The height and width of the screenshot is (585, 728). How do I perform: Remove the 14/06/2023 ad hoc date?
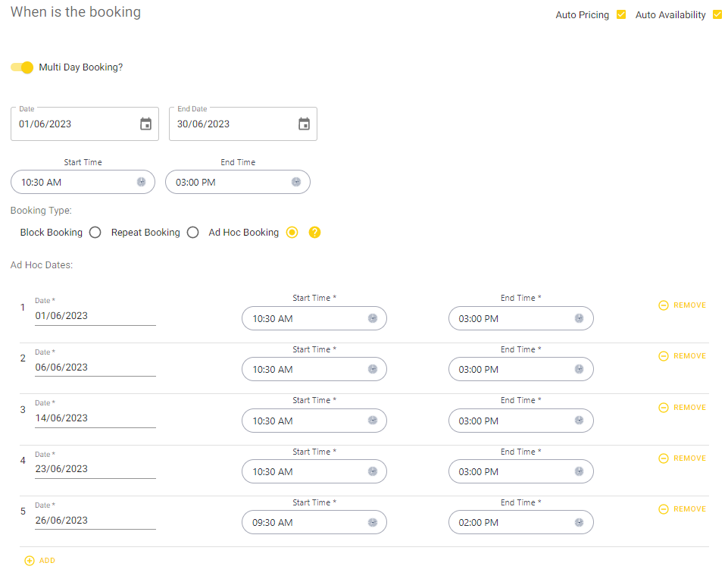682,407
